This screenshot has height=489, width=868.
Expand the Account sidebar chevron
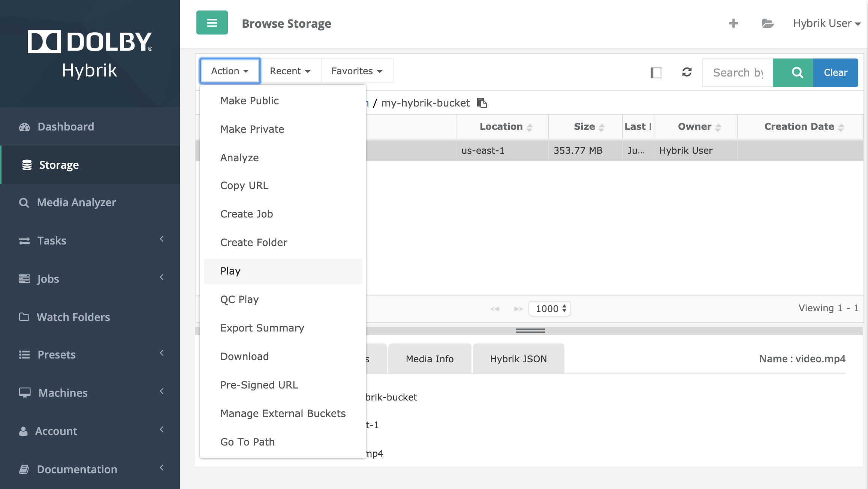[162, 429]
